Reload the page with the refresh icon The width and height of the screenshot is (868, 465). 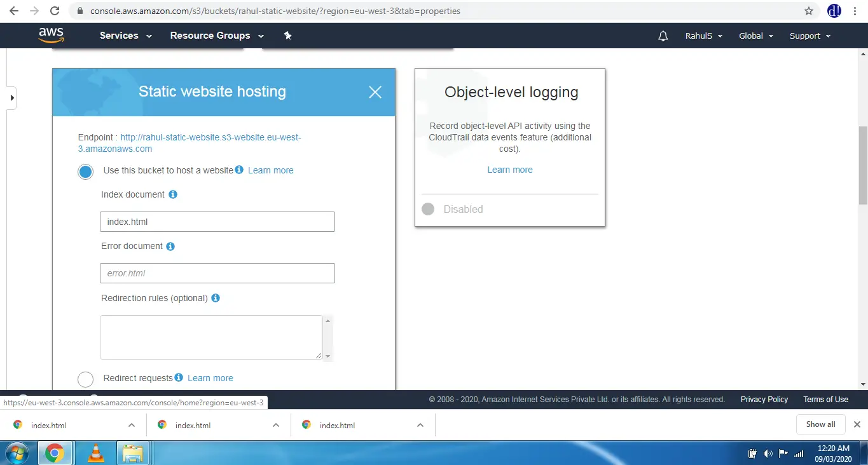point(55,11)
